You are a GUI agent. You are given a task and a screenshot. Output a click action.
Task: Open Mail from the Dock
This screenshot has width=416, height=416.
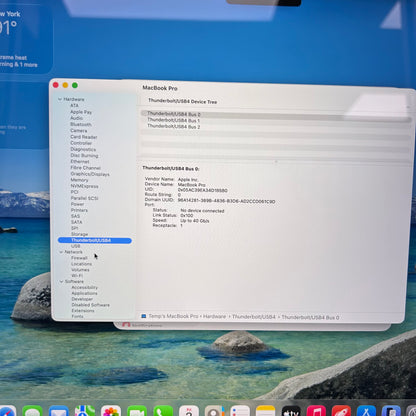[x=59, y=411]
